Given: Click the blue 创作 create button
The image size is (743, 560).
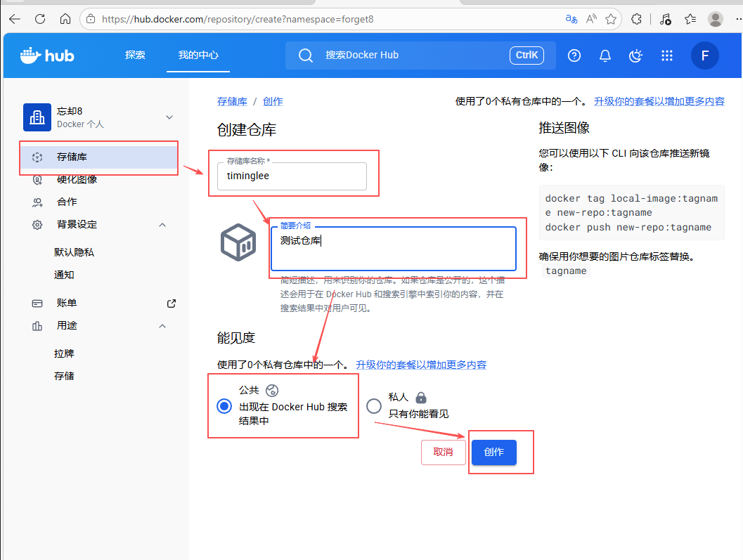Looking at the screenshot, I should coord(493,452).
